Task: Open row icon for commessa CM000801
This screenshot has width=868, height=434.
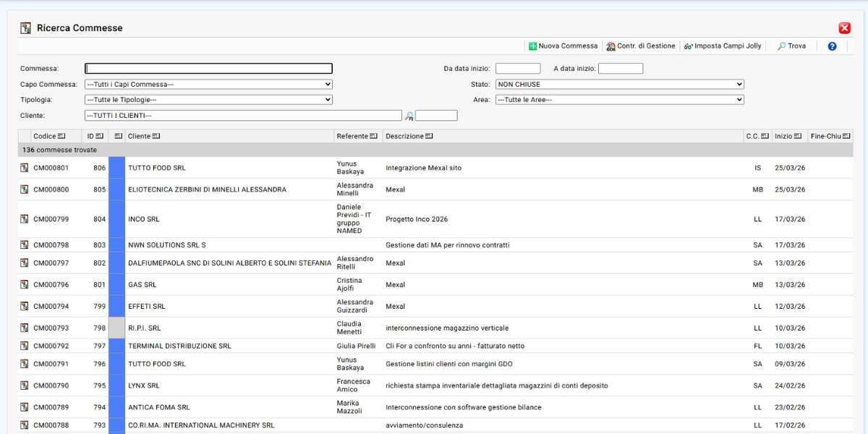Action: 24,168
